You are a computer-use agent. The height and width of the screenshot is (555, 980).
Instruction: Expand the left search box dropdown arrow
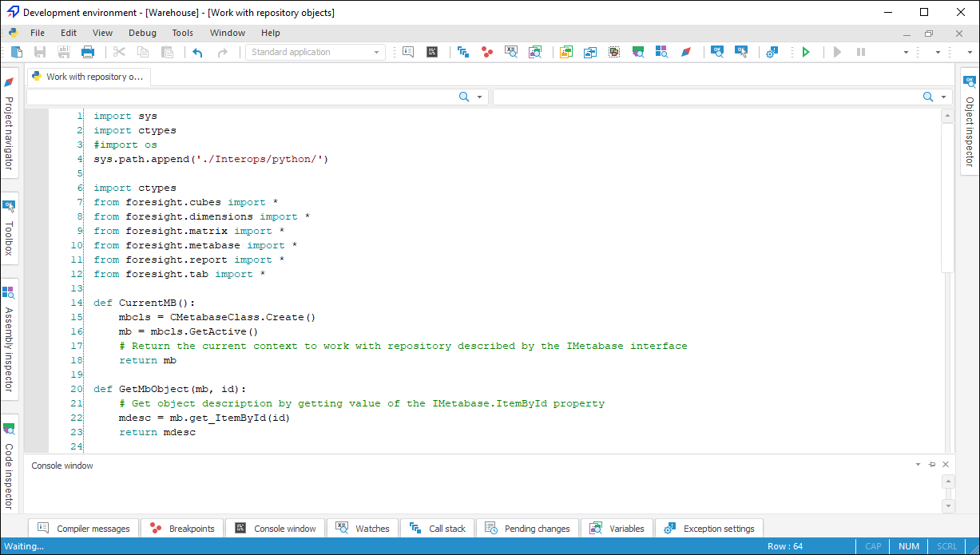[480, 97]
